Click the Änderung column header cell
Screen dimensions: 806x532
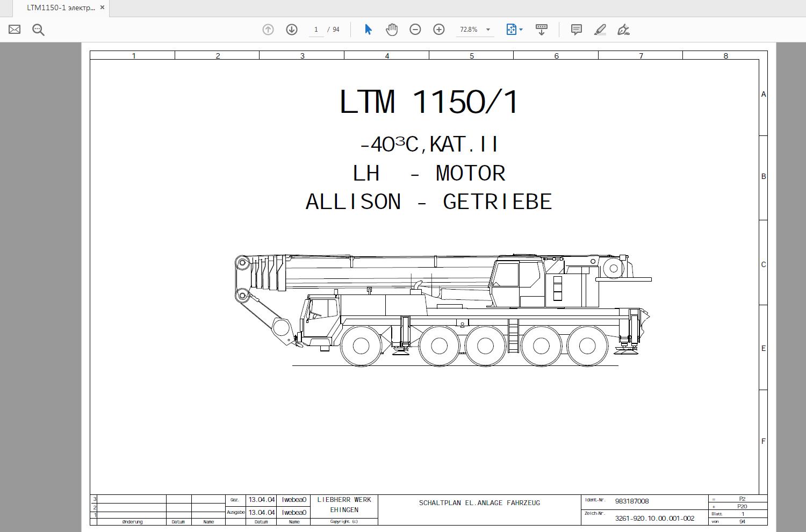tap(132, 522)
